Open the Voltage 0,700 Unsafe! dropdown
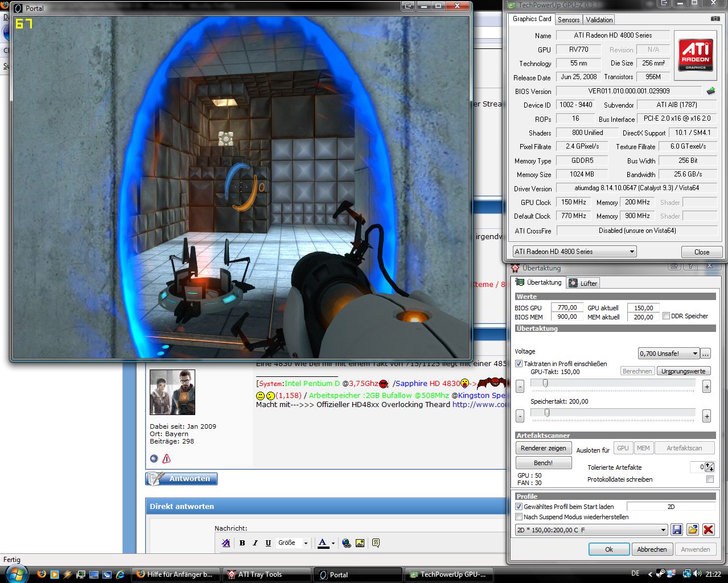 pyautogui.click(x=669, y=354)
